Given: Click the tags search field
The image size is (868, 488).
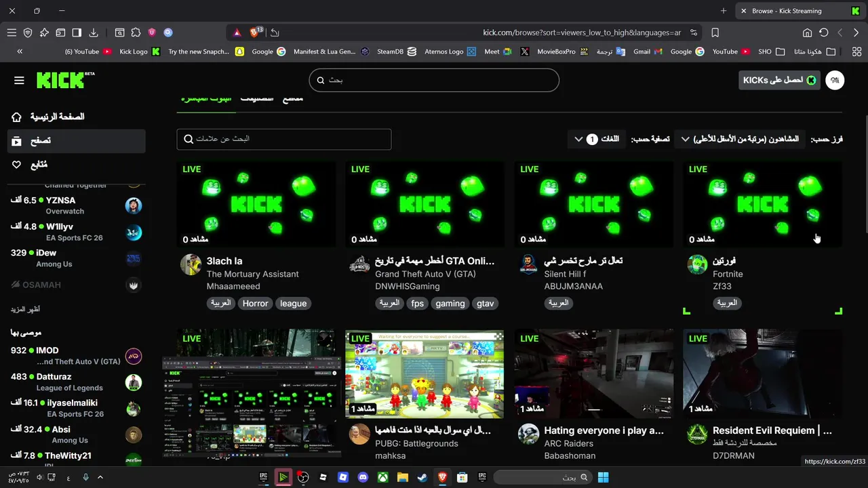Looking at the screenshot, I should [284, 139].
